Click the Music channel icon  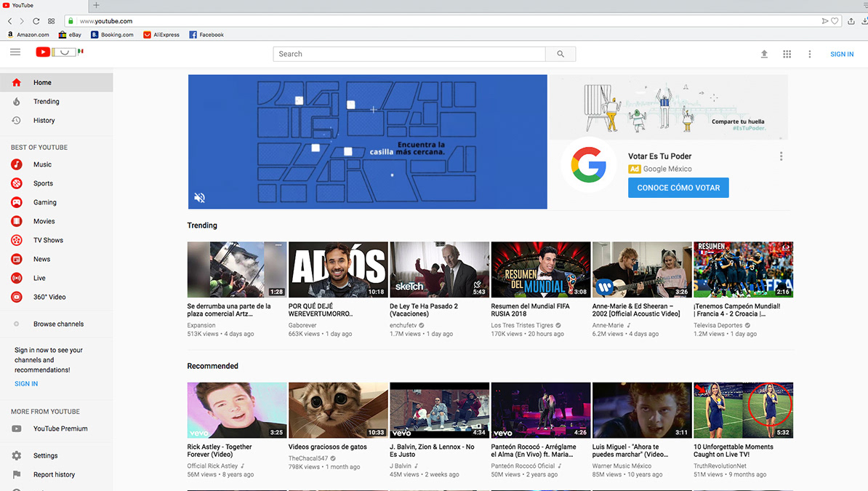tap(17, 164)
